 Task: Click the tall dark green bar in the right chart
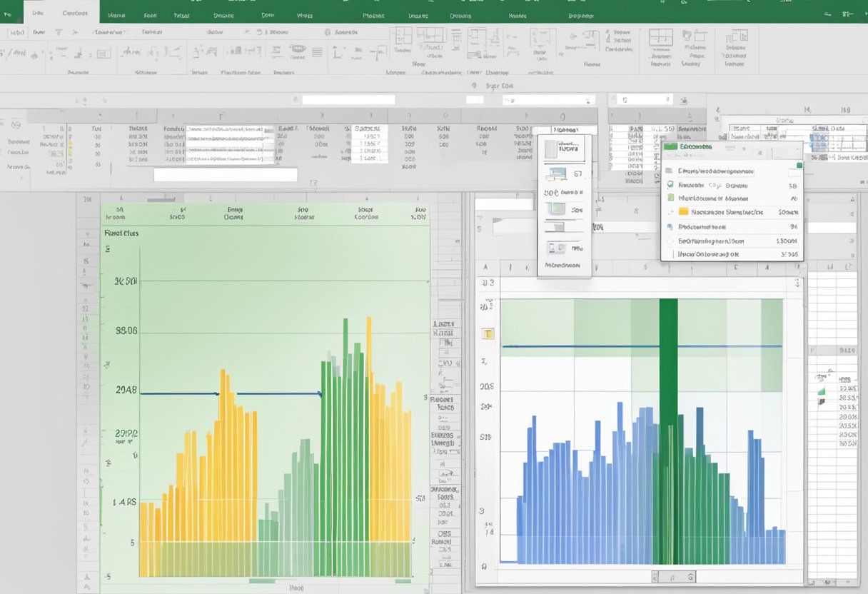tap(668, 428)
